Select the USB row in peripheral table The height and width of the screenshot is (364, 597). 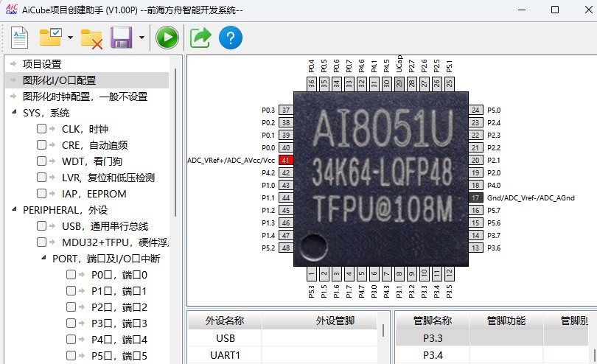[282, 338]
